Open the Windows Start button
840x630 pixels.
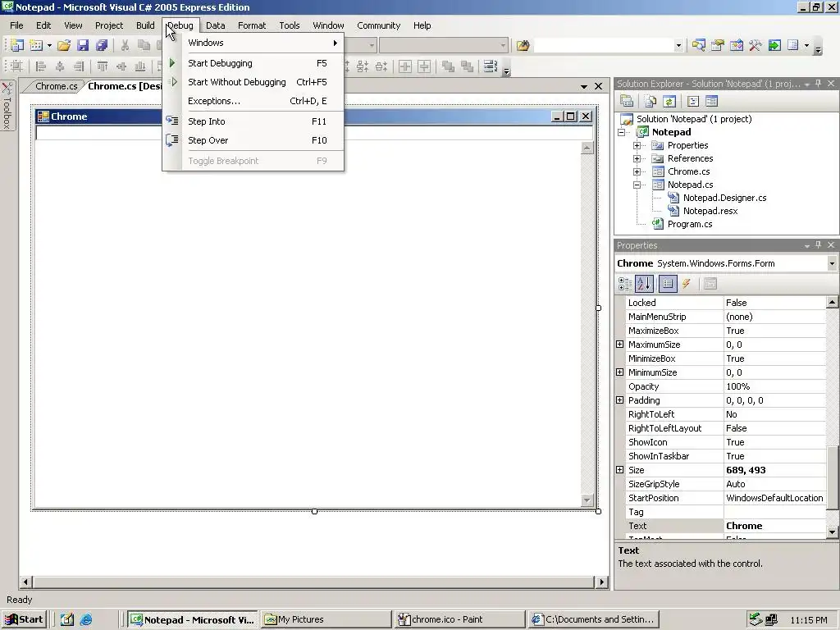pos(24,620)
